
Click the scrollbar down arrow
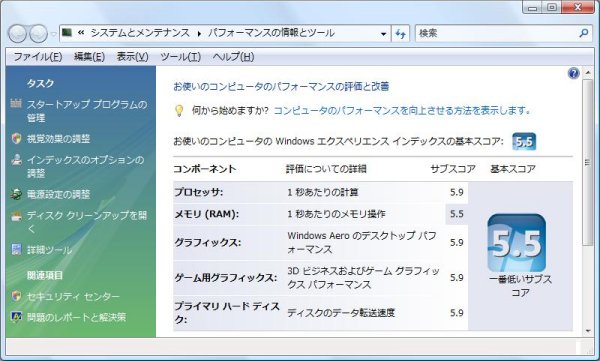(x=588, y=331)
